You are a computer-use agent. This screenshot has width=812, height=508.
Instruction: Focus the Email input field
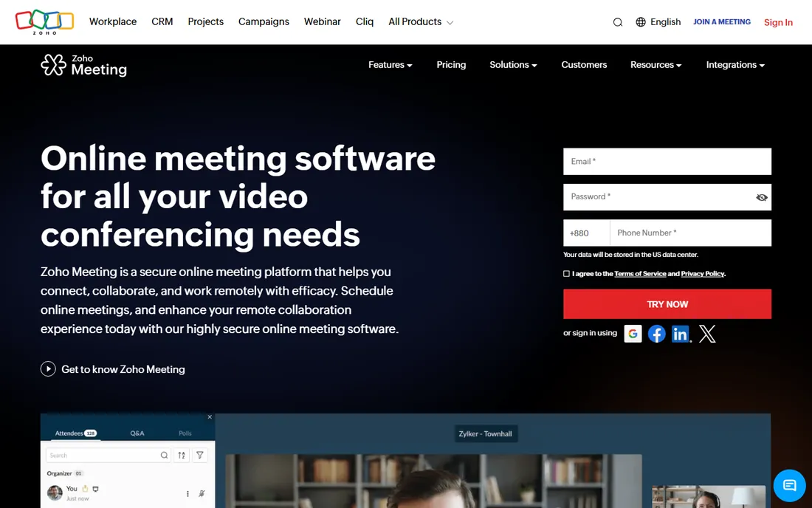[667, 162]
